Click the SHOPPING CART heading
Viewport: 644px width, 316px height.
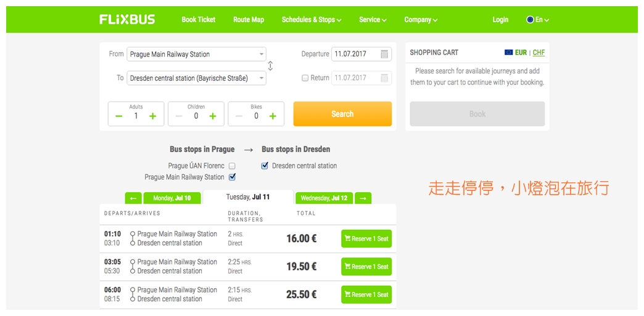coord(434,52)
